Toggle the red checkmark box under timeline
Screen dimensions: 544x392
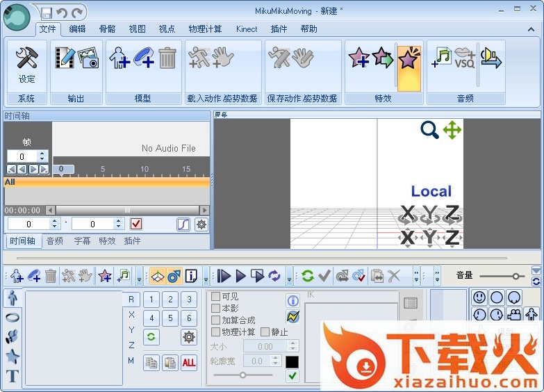(x=136, y=224)
